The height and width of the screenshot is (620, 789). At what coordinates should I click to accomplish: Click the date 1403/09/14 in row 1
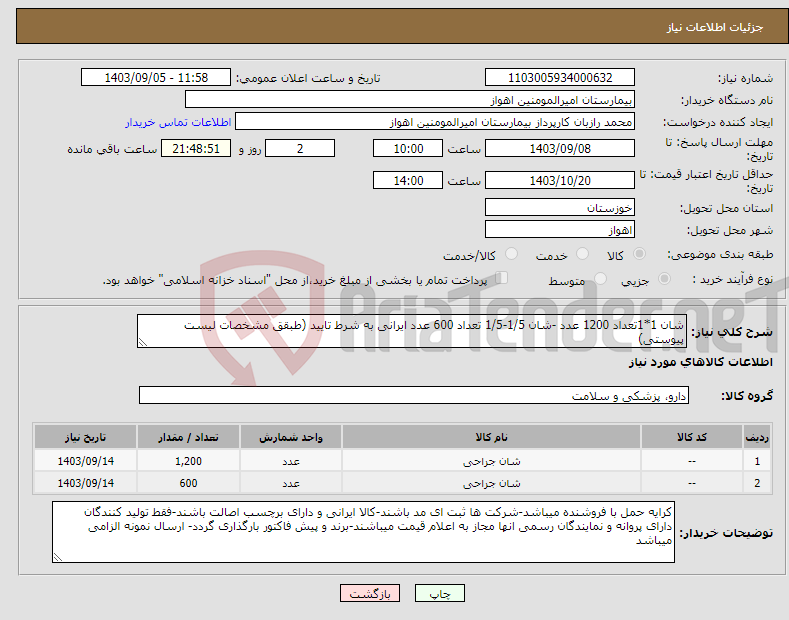(x=86, y=461)
